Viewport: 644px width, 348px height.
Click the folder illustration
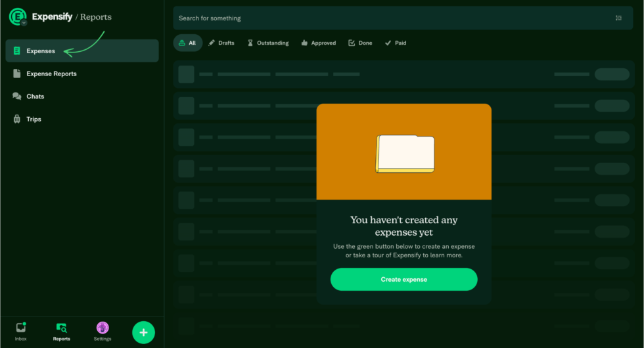405,154
